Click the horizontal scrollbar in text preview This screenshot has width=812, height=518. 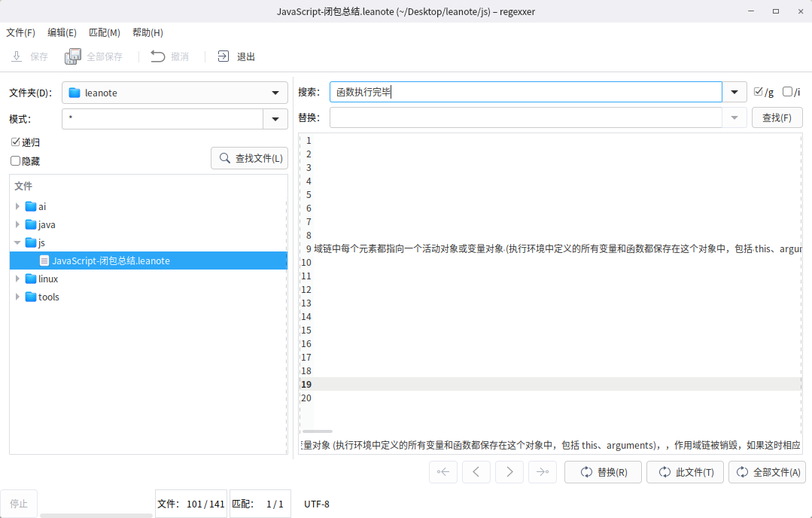(x=317, y=431)
